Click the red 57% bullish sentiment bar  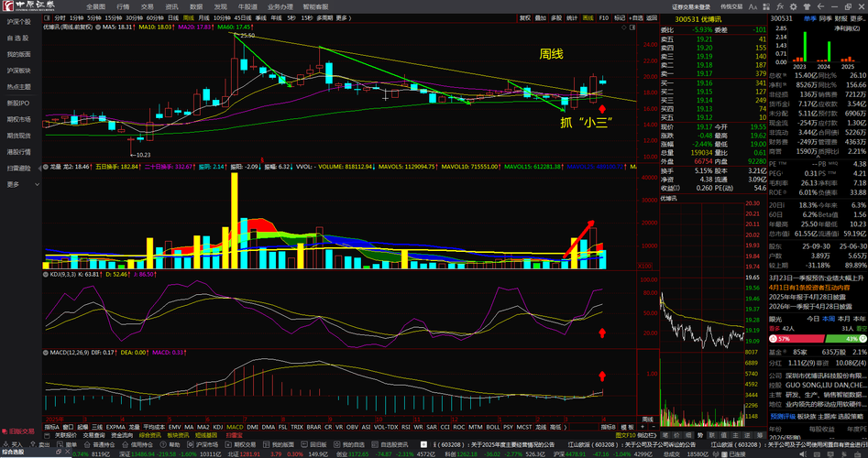pos(797,339)
